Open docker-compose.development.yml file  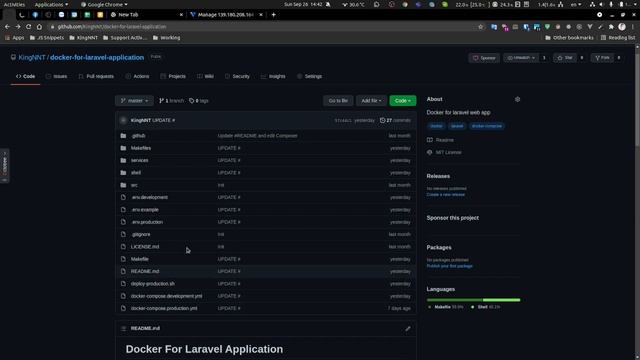point(167,296)
